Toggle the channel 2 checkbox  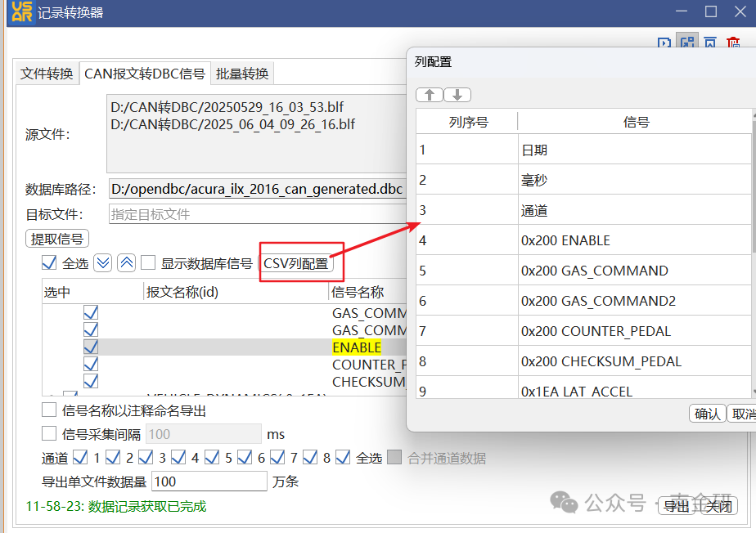(x=113, y=457)
